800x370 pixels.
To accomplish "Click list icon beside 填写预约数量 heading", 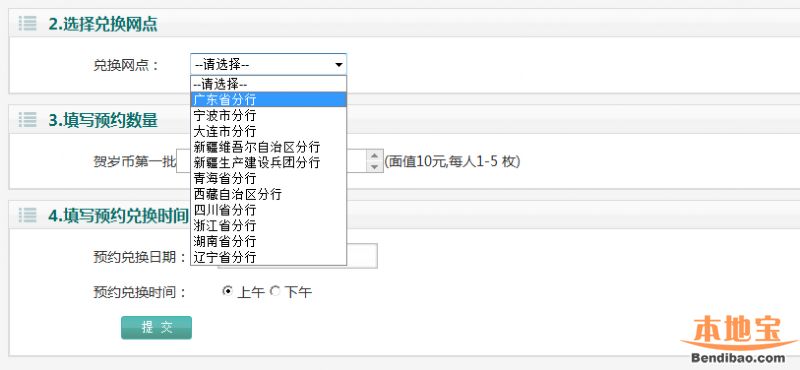I will point(28,120).
